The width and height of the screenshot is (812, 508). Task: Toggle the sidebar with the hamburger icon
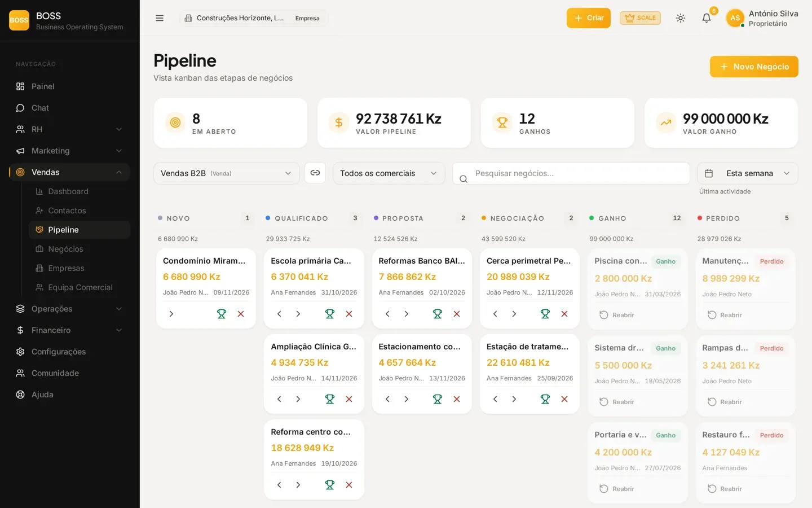pyautogui.click(x=160, y=18)
